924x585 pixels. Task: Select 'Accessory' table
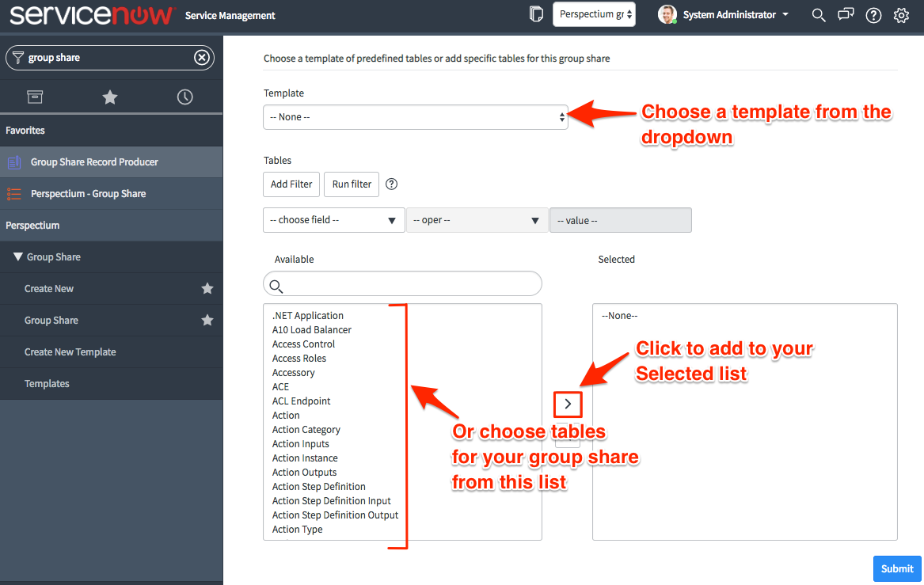click(294, 373)
